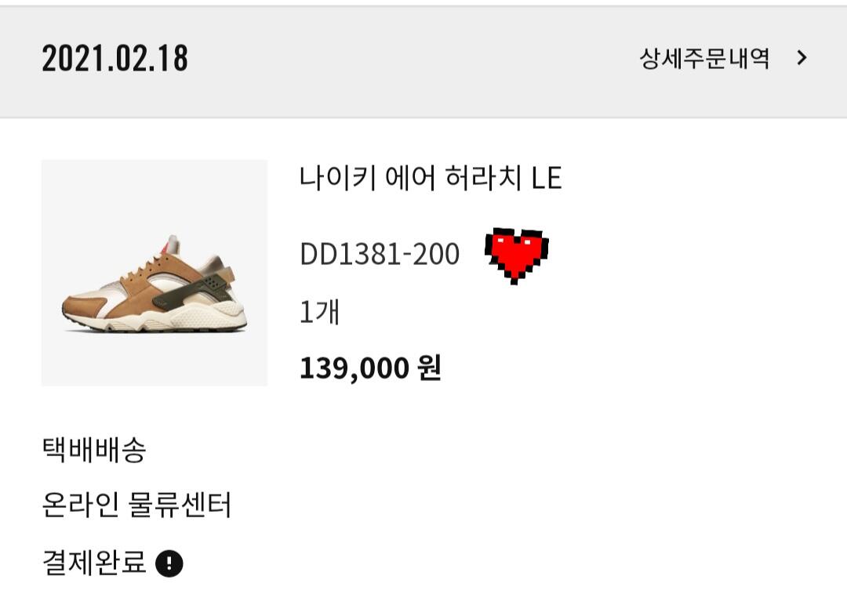
Task: Click the quantity text 1개
Action: [319, 311]
